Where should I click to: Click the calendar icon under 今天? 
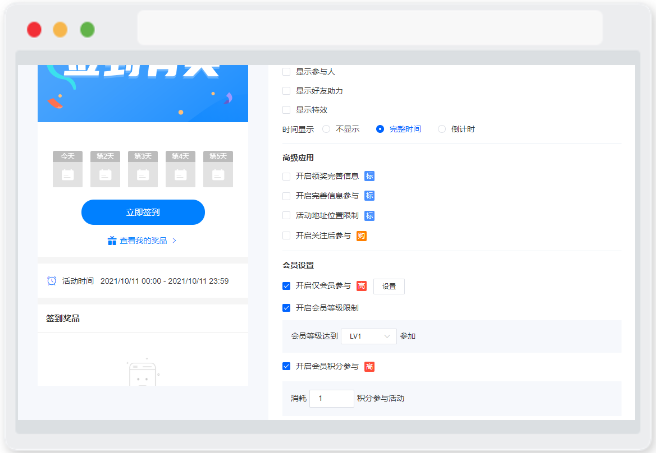(x=68, y=174)
